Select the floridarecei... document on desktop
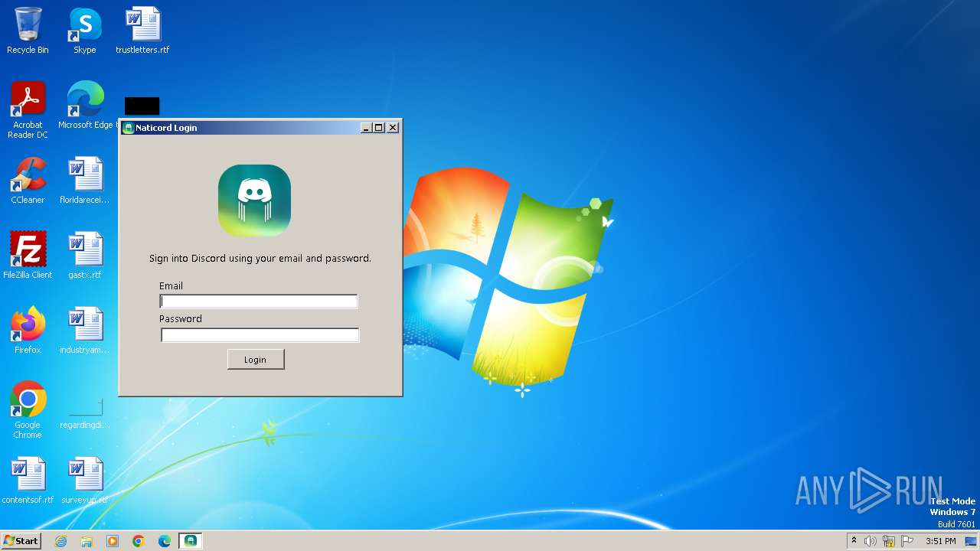This screenshot has height=551, width=980. coord(84,181)
